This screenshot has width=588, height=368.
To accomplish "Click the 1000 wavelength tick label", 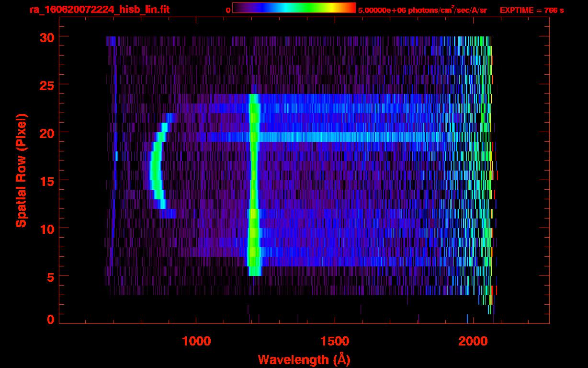I will tap(196, 341).
